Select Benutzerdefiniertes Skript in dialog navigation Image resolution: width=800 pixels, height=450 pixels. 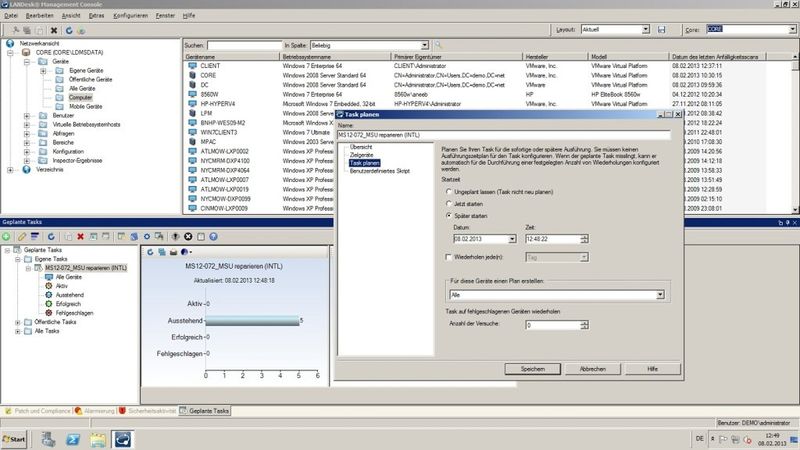click(380, 171)
